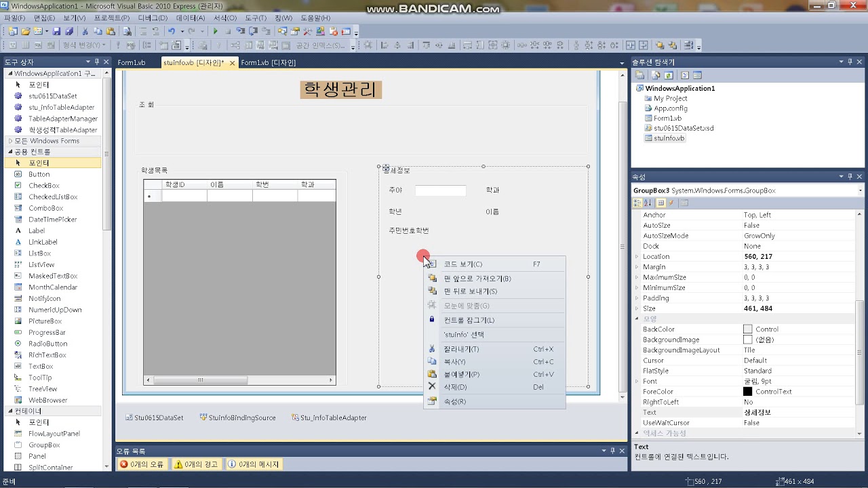Viewport: 868px width, 488px height.
Task: Expand the Size property node
Action: tap(637, 308)
